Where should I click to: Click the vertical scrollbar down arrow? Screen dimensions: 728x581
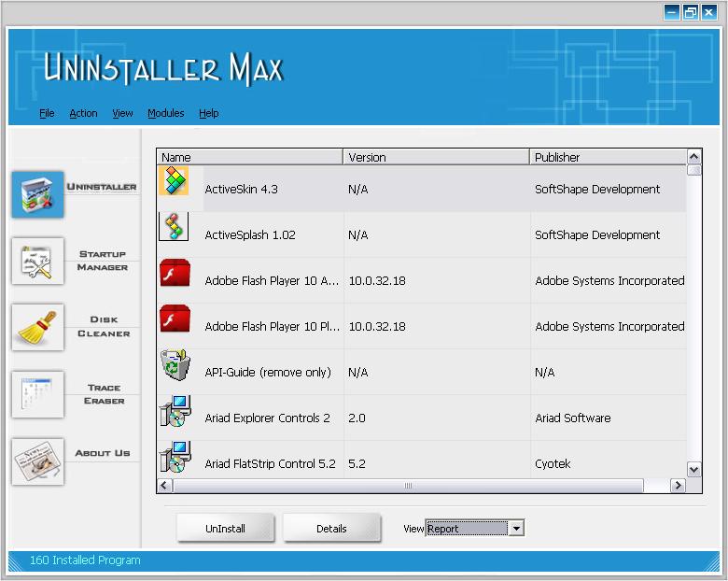pyautogui.click(x=693, y=470)
